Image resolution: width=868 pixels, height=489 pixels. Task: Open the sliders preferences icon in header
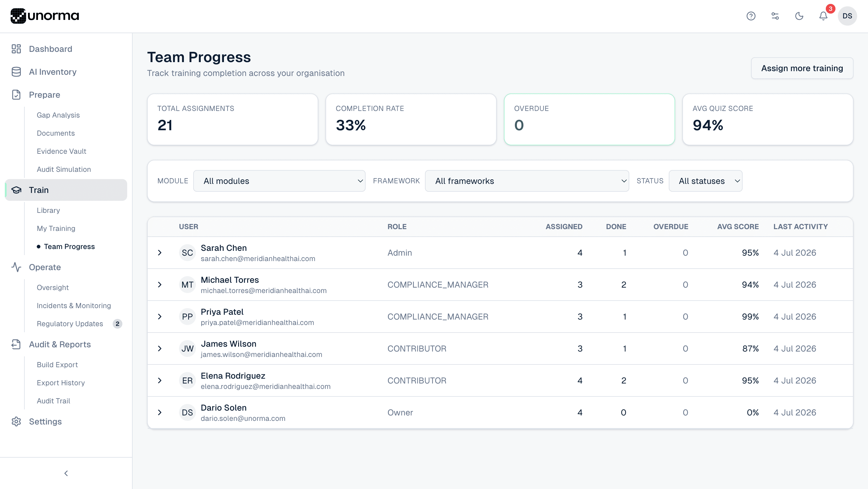pos(775,16)
